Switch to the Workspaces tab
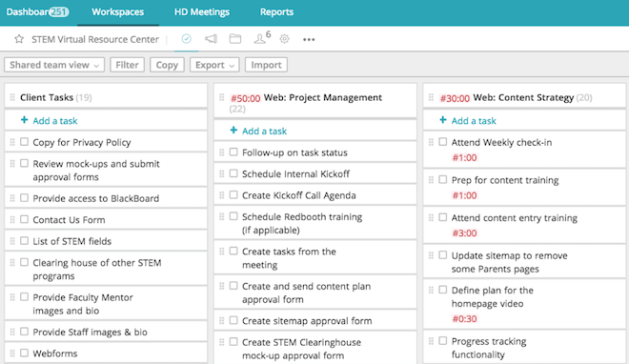629x364 pixels. point(117,12)
